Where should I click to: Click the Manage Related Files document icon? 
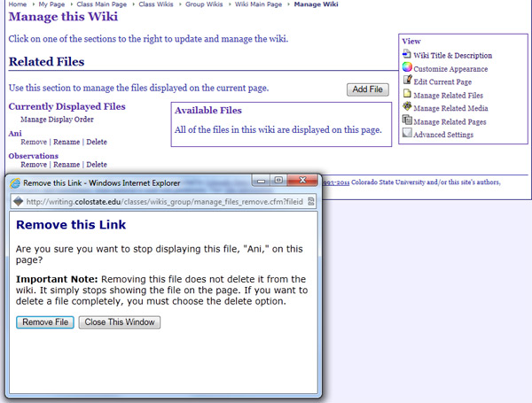(x=407, y=94)
